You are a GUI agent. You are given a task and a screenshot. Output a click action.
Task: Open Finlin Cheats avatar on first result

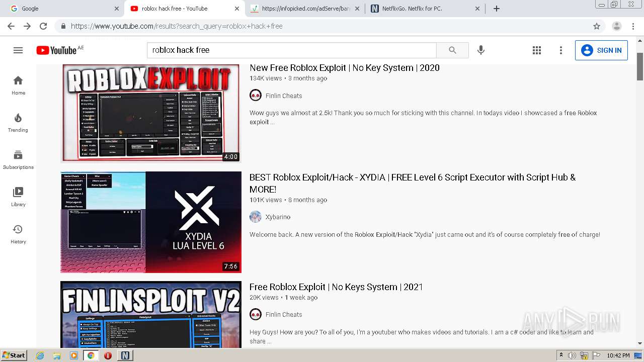(x=256, y=96)
